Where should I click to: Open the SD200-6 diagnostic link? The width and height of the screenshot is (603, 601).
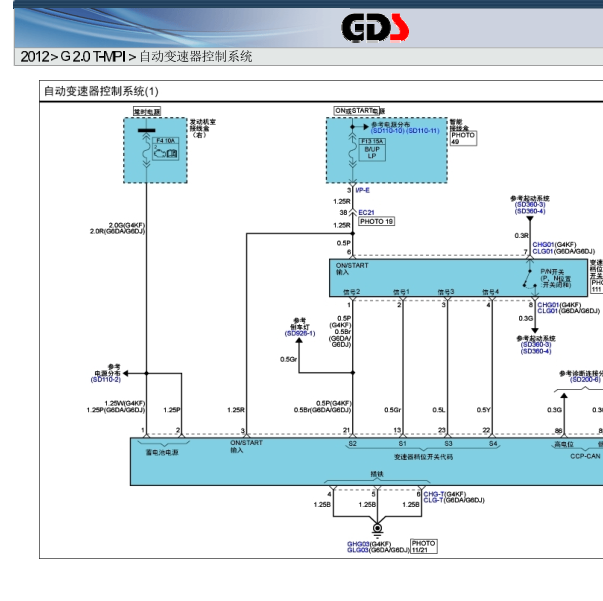click(x=585, y=380)
